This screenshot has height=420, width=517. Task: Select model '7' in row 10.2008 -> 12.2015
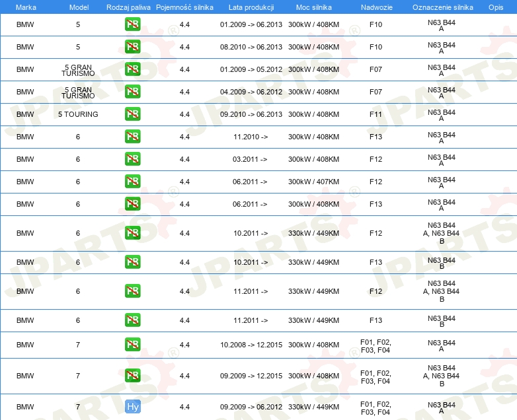coord(78,345)
